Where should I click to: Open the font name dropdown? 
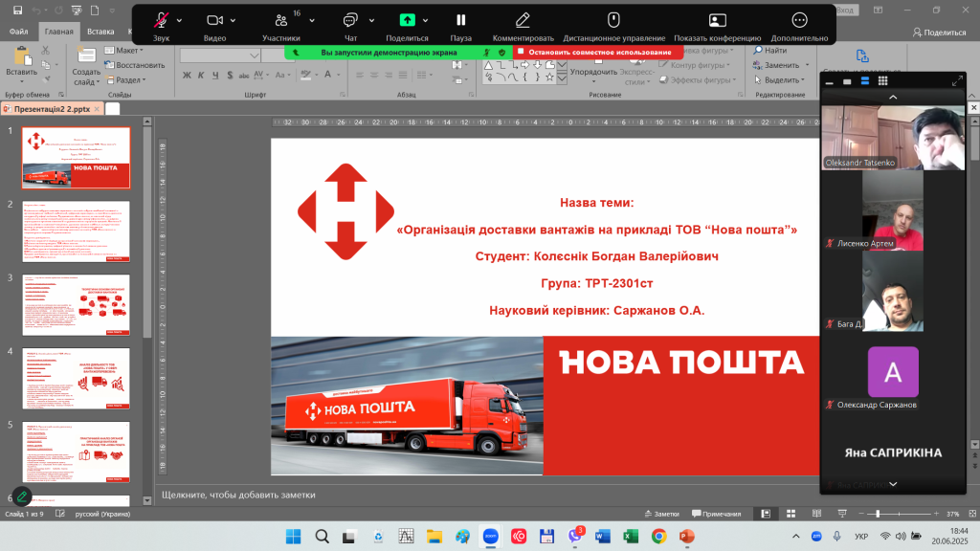[255, 55]
